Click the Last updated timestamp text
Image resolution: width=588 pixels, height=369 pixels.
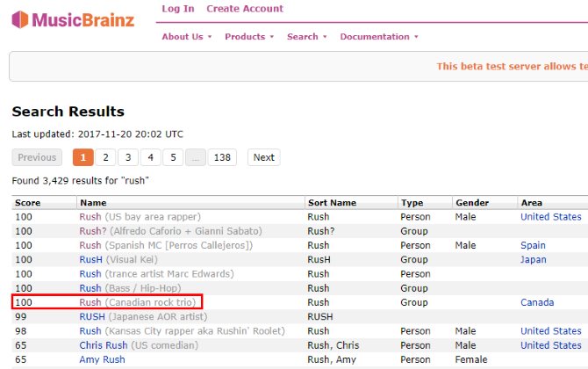click(97, 134)
